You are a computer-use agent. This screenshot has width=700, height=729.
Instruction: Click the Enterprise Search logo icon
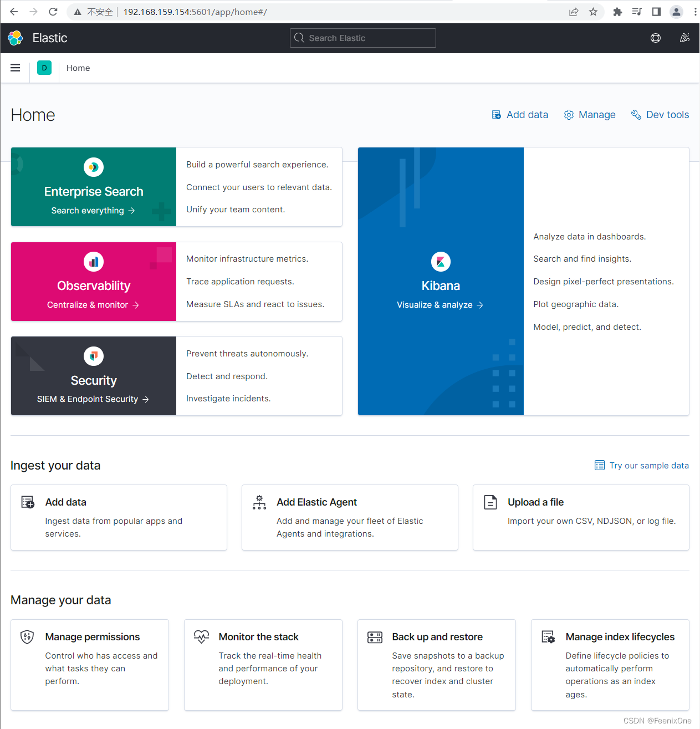pos(94,167)
